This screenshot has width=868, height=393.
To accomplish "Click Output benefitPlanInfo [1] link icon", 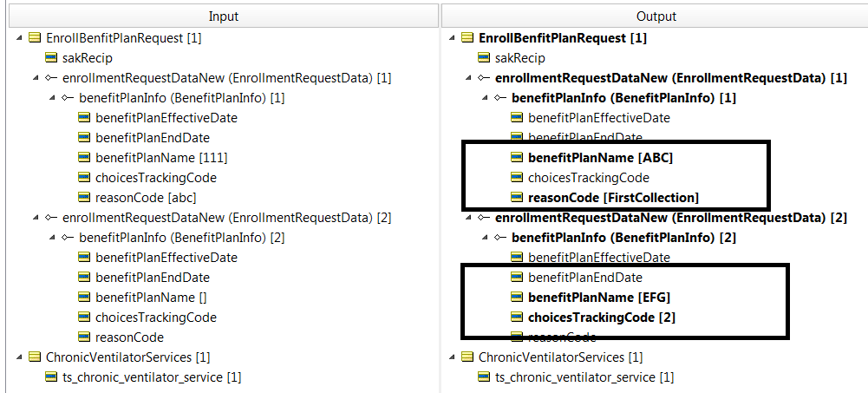I will (500, 98).
